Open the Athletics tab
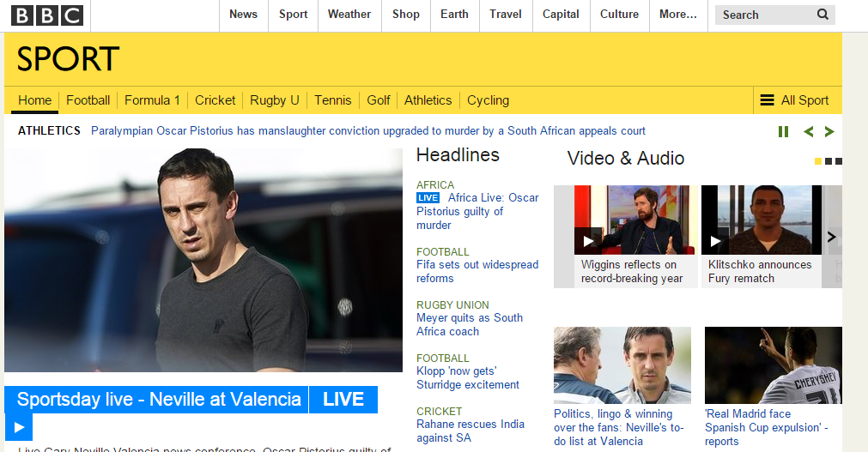This screenshot has height=452, width=868. [428, 100]
